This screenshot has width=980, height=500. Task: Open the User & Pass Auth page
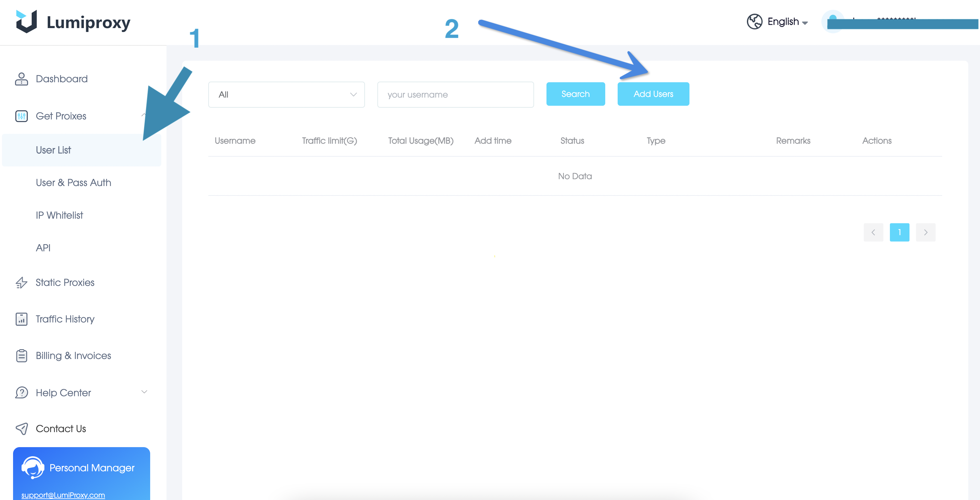(x=73, y=182)
